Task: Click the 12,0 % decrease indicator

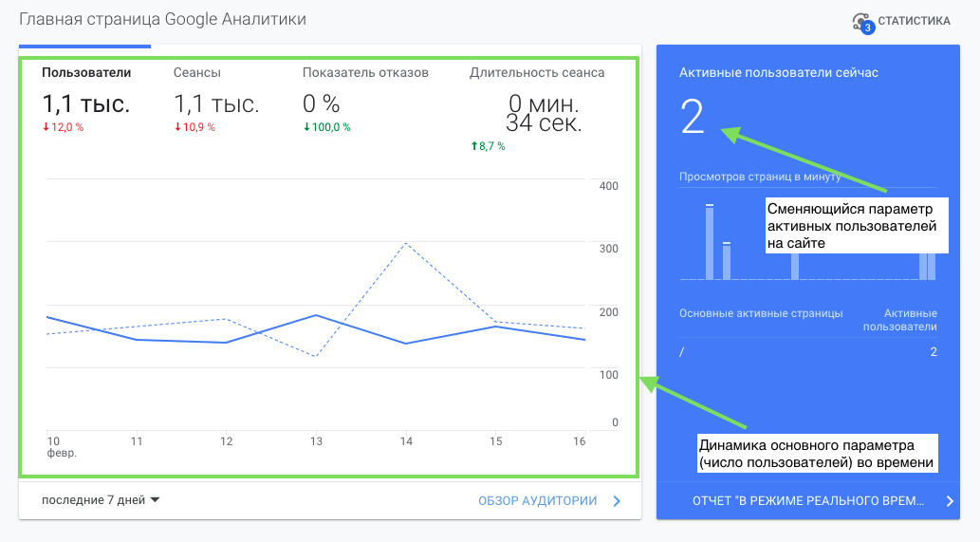Action: tap(64, 127)
